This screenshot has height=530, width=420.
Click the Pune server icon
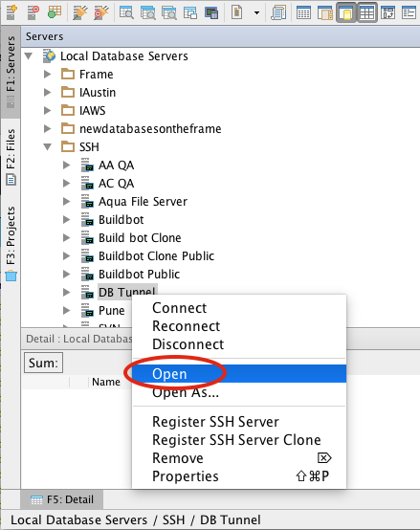tap(87, 311)
